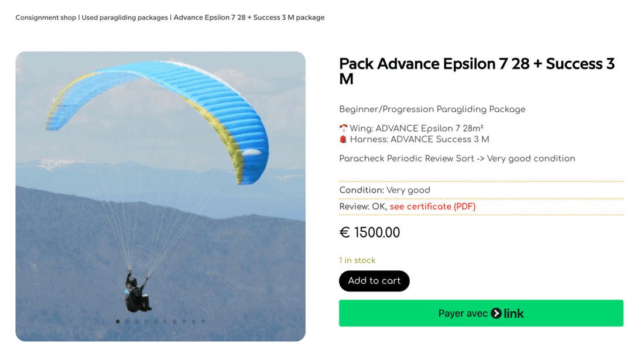
Task: View the ninth carousel dot image
Action: [194, 321]
